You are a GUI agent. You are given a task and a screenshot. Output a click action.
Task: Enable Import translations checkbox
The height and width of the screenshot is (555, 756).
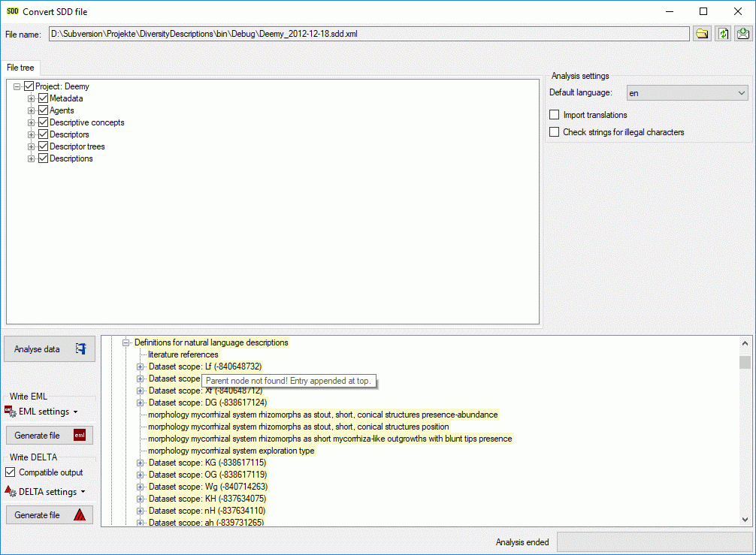click(x=555, y=115)
